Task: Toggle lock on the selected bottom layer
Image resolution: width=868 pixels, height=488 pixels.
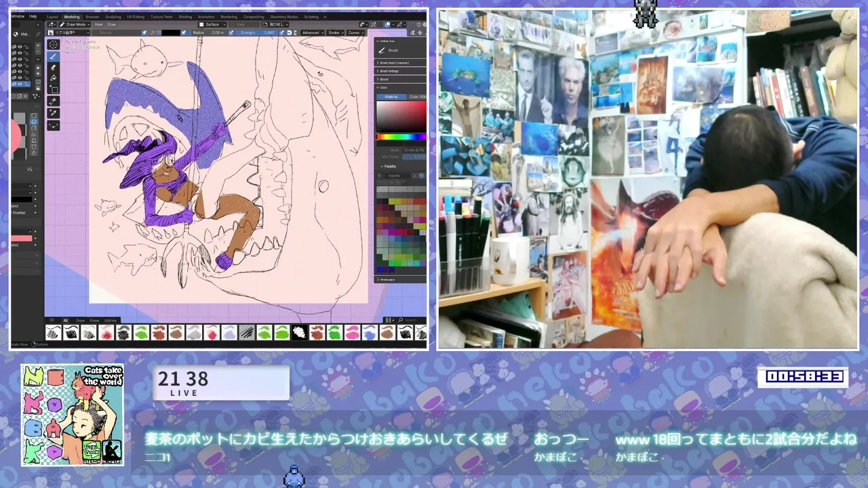Action: point(26,84)
